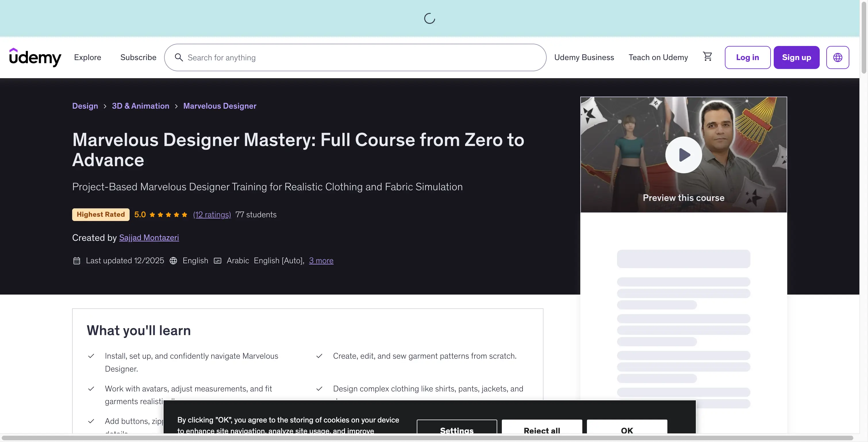Open Teach on Udemy

[x=658, y=57]
